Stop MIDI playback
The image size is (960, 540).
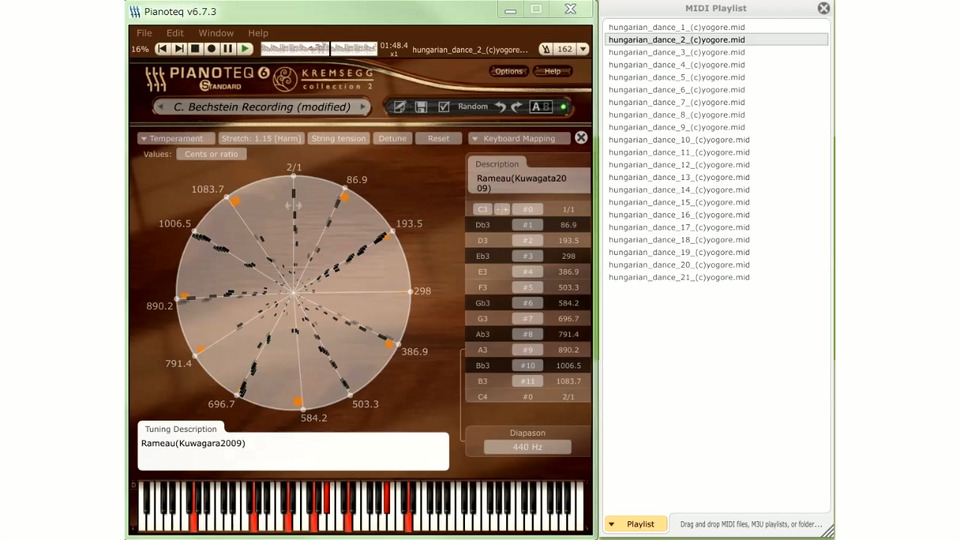click(x=195, y=49)
